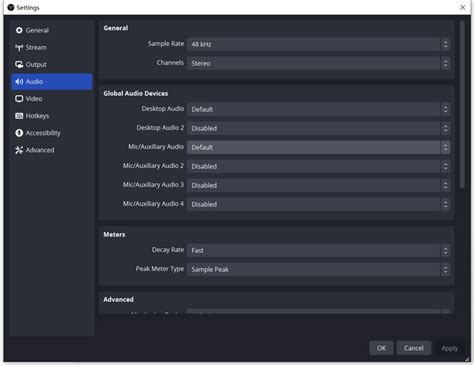This screenshot has width=474, height=365.
Task: Go to the Output settings tab label
Action: click(36, 65)
